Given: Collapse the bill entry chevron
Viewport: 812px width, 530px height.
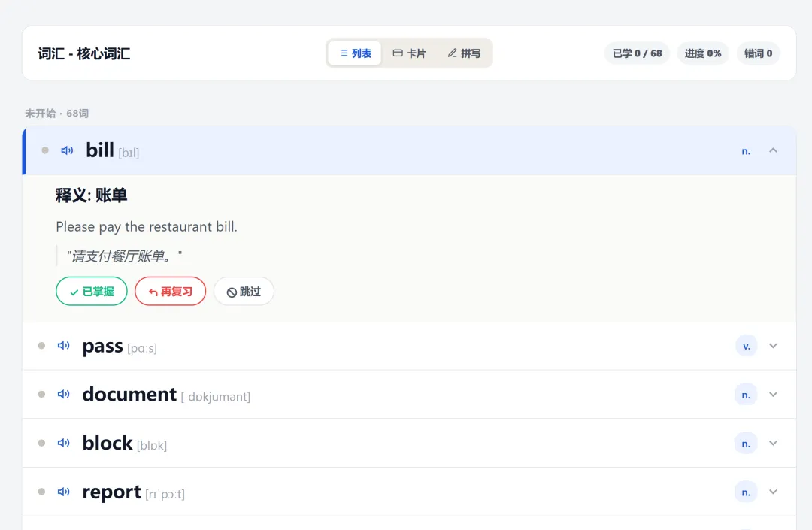Looking at the screenshot, I should (773, 150).
